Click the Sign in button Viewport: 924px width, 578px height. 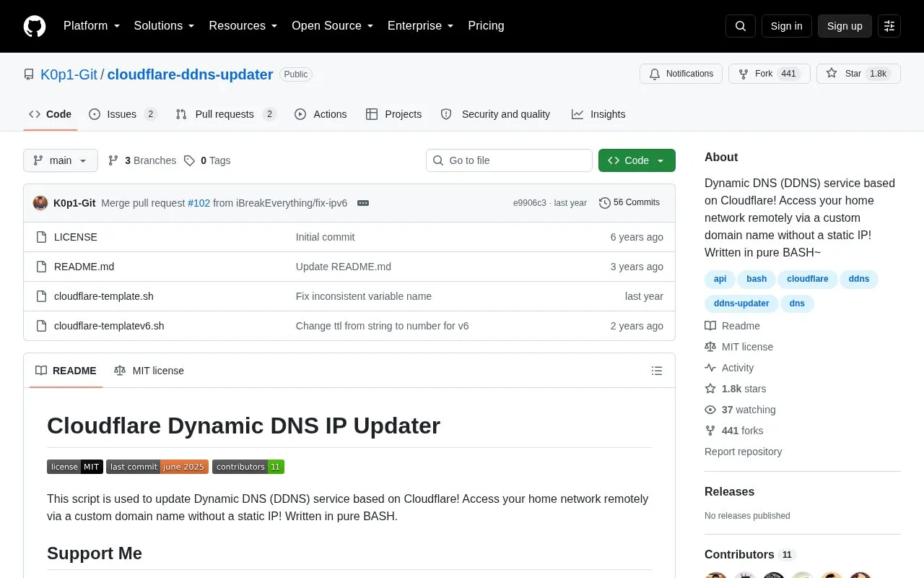tap(787, 26)
